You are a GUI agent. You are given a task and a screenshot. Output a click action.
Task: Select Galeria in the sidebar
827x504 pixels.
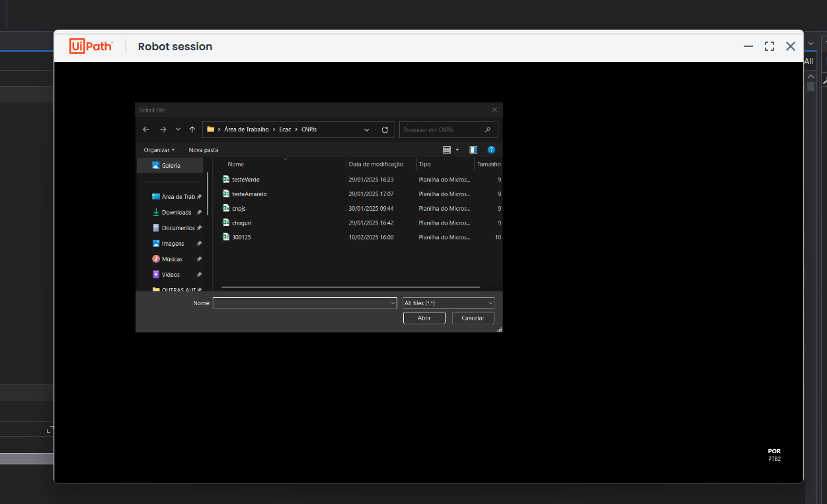tap(169, 166)
